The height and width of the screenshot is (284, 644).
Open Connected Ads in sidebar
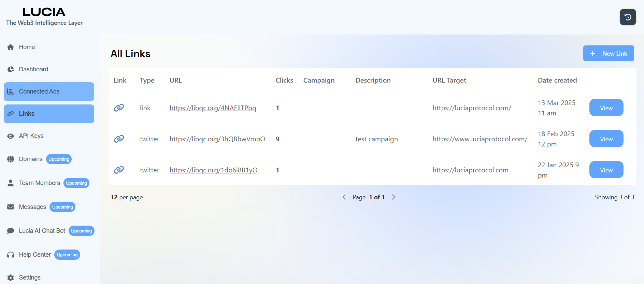coord(49,91)
